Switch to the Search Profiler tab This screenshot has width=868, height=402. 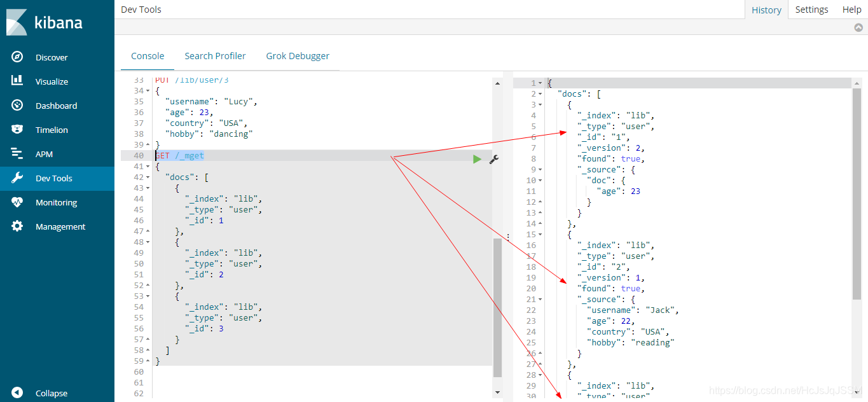coord(215,56)
